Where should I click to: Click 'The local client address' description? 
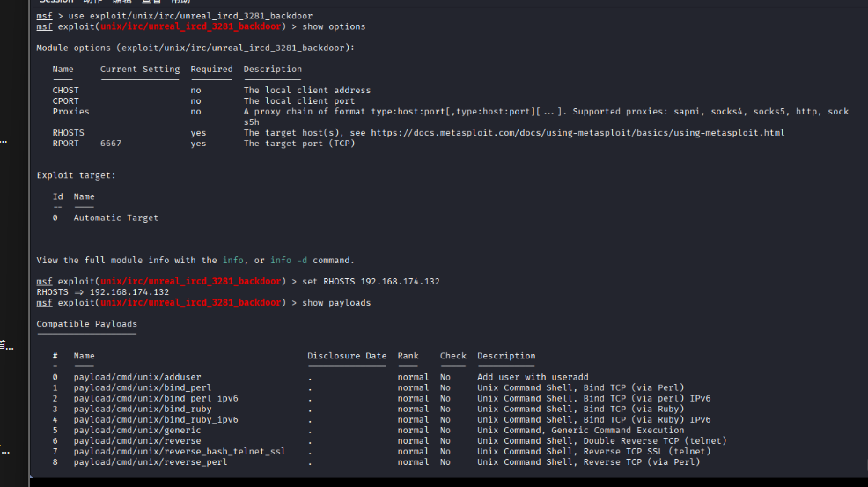[x=307, y=91]
